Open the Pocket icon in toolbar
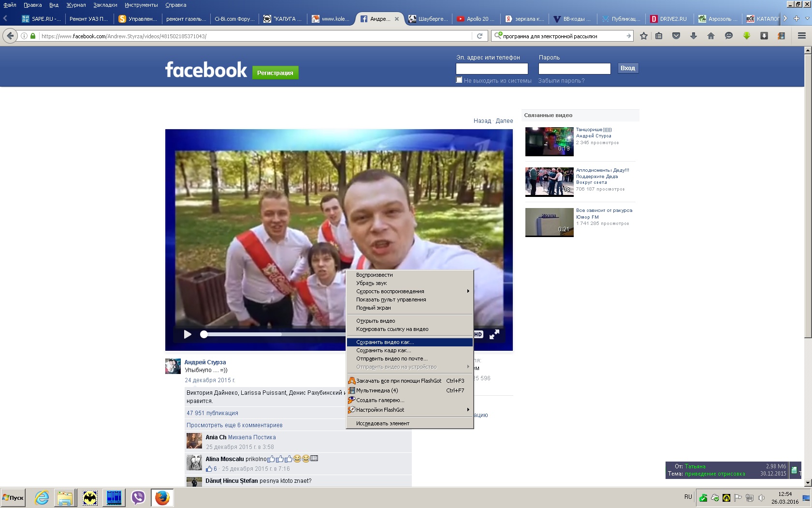This screenshot has height=508, width=812. coord(676,36)
